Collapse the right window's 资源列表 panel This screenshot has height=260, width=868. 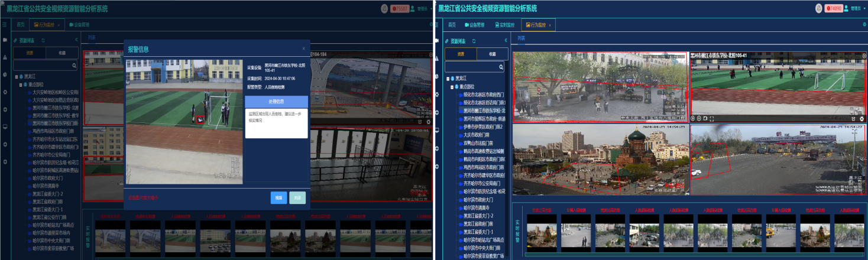point(506,40)
